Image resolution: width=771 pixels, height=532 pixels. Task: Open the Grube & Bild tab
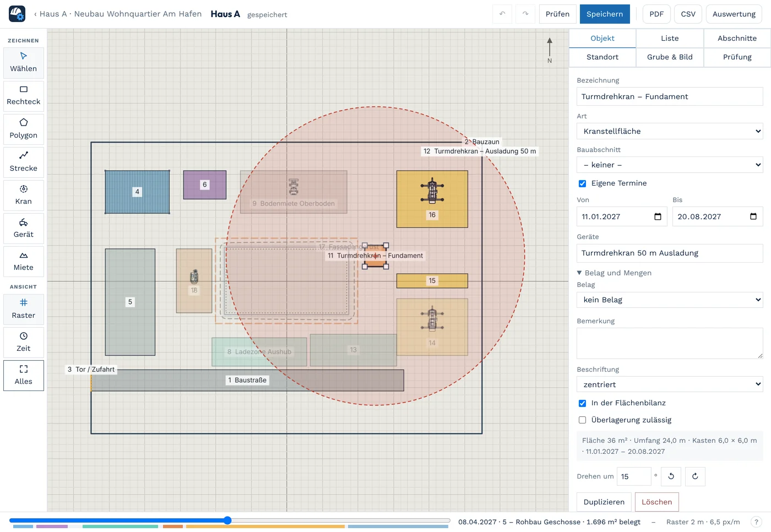670,57
